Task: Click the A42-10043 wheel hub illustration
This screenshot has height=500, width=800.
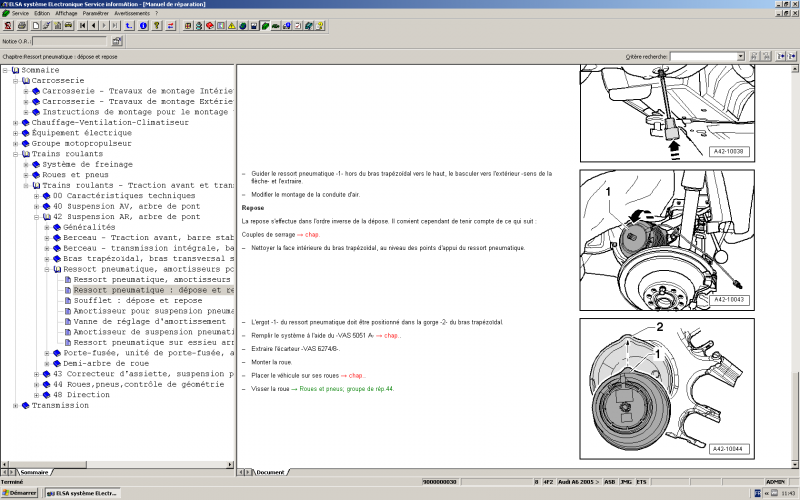Action: click(667, 240)
